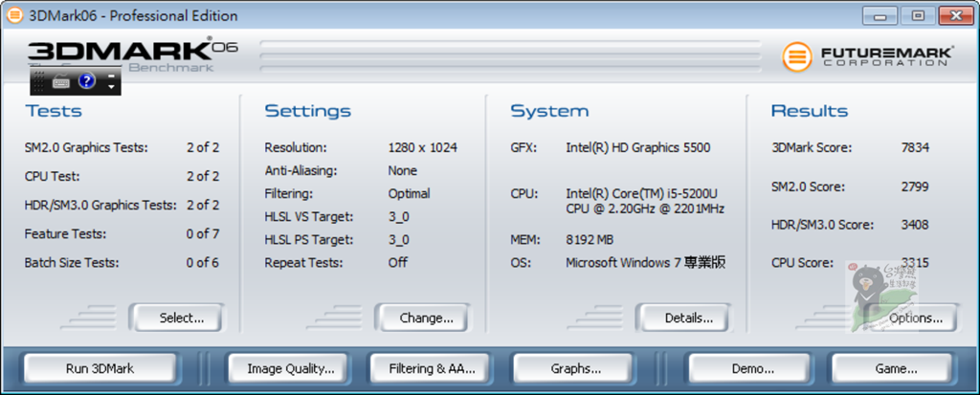Click the Anti-Aliasing value None
This screenshot has height=395, width=980.
pos(403,170)
